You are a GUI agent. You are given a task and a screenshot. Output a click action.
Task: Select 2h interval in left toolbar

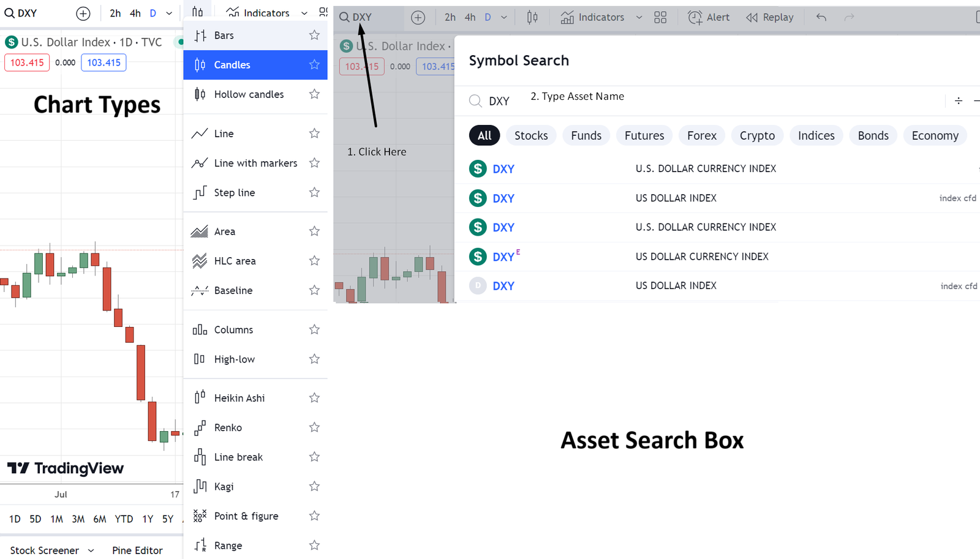[x=115, y=13]
